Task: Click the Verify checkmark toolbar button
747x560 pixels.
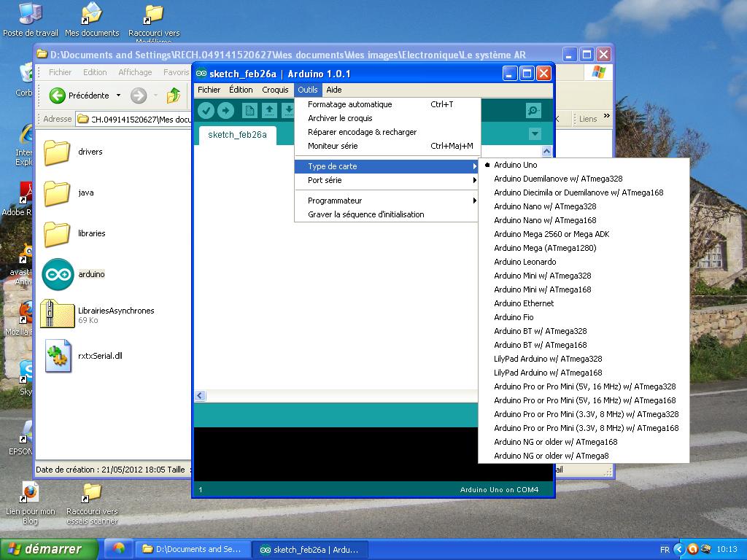Action: [206, 110]
